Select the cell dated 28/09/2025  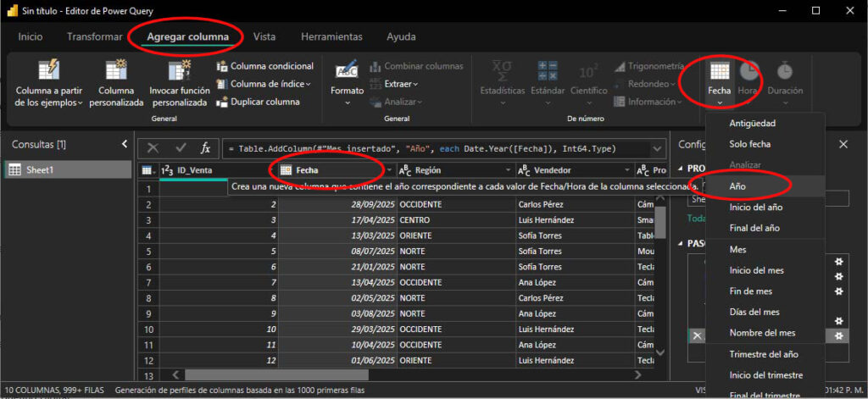pos(337,204)
